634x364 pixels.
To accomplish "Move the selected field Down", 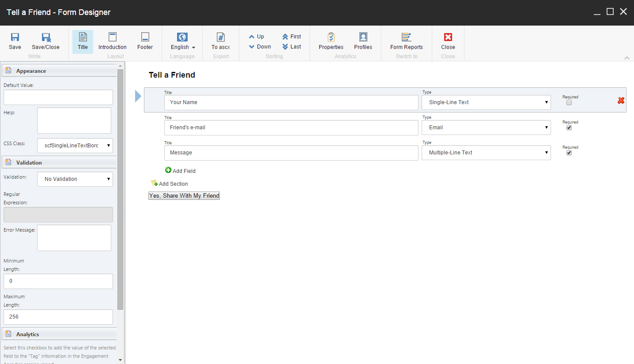I will coord(260,47).
